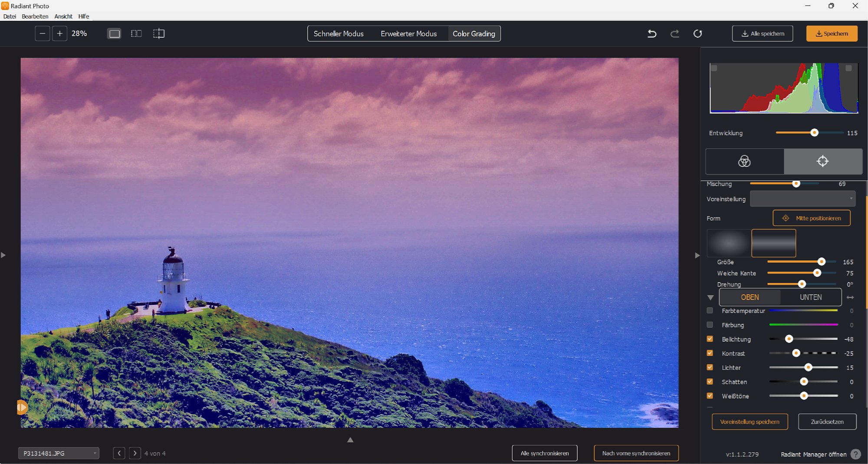Click the orange Speichern button

832,33
